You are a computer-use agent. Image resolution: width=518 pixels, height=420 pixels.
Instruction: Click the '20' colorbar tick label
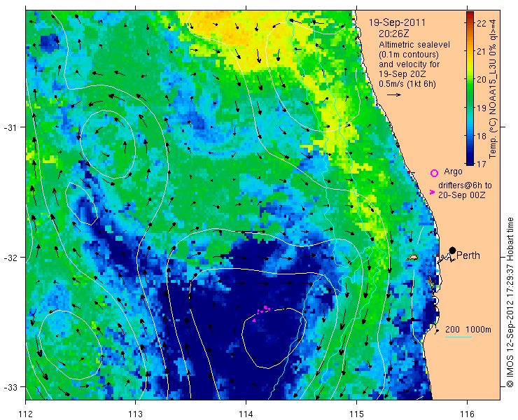(482, 80)
